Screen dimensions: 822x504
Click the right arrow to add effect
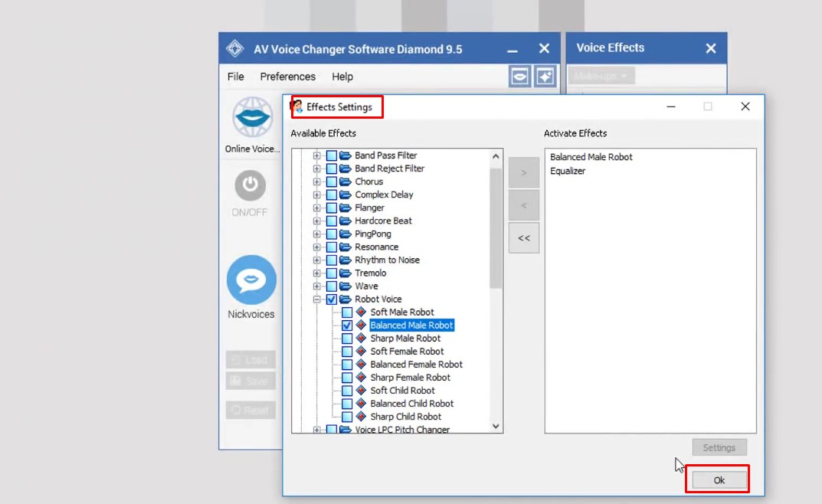click(x=523, y=172)
